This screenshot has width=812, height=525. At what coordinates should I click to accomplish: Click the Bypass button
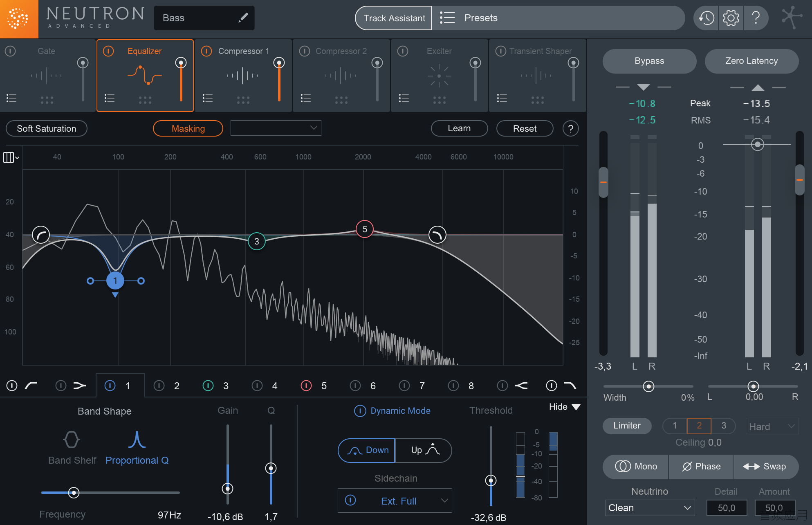[649, 61]
